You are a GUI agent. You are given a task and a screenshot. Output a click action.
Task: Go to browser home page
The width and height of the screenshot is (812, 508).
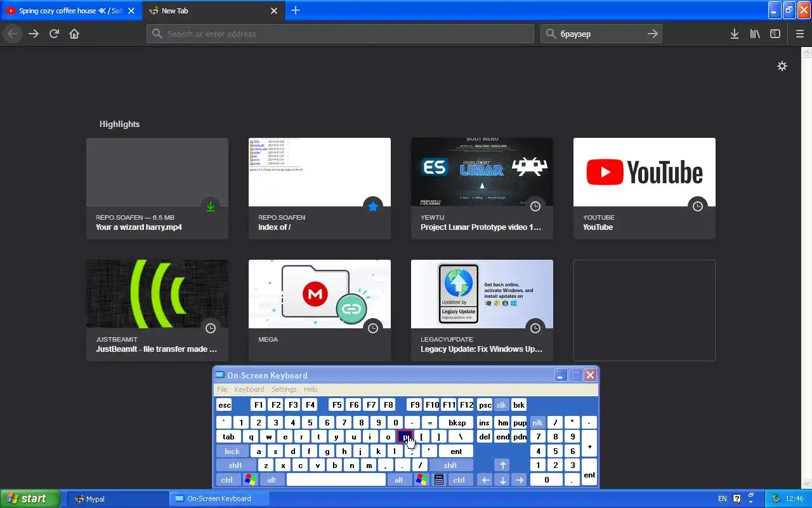pos(74,34)
